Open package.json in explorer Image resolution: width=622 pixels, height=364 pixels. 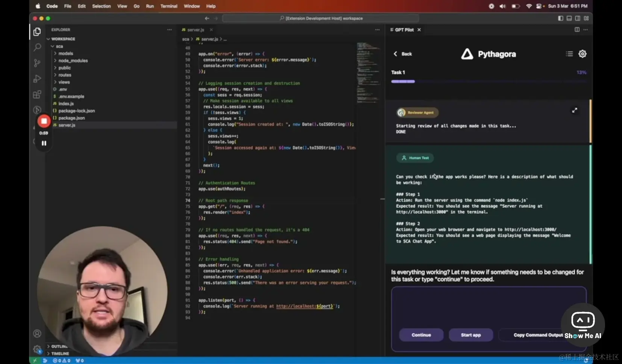pos(71,118)
